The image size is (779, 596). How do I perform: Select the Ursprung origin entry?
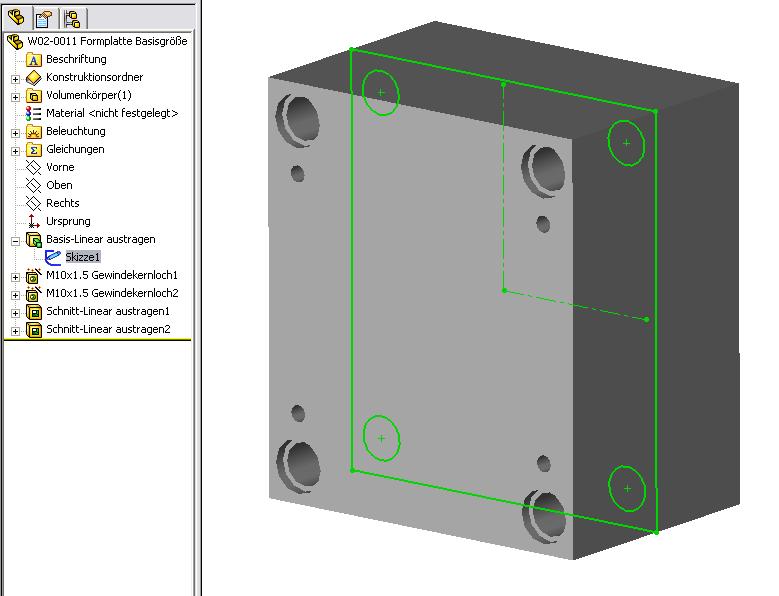[68, 221]
